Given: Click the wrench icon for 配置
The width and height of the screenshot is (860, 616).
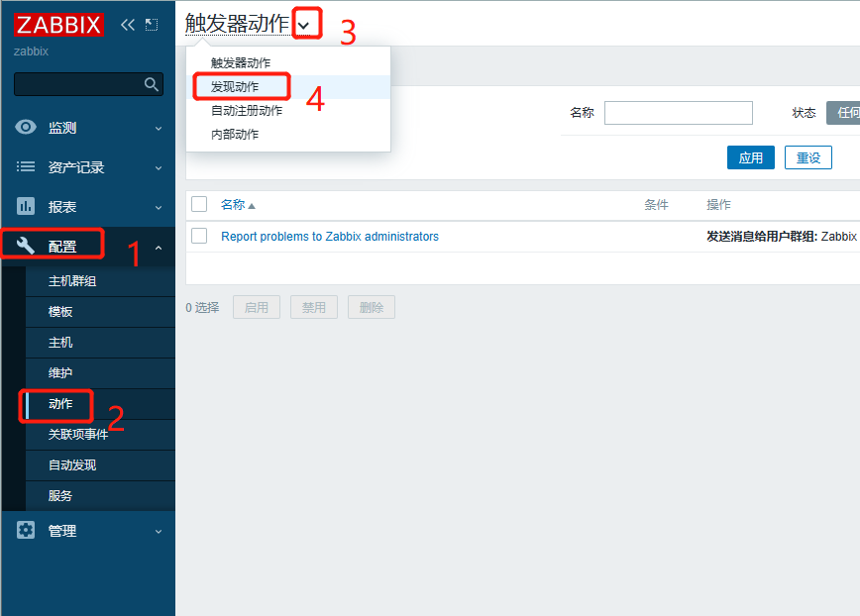Looking at the screenshot, I should (26, 246).
